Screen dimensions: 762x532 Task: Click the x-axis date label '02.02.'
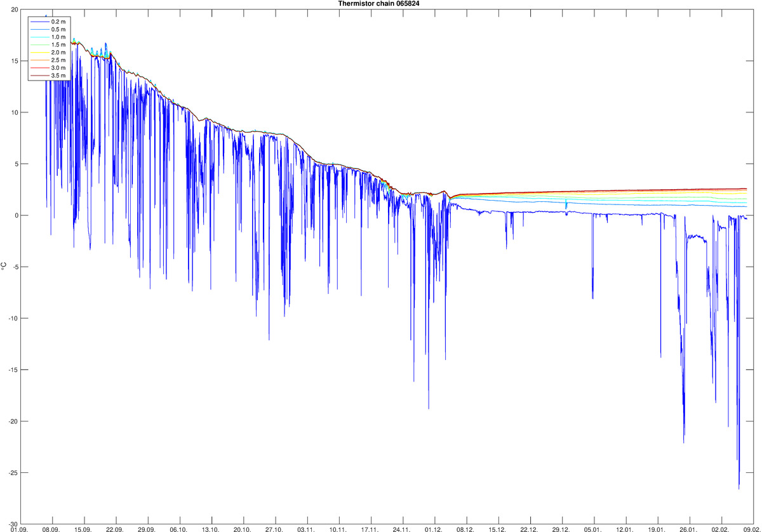(721, 529)
